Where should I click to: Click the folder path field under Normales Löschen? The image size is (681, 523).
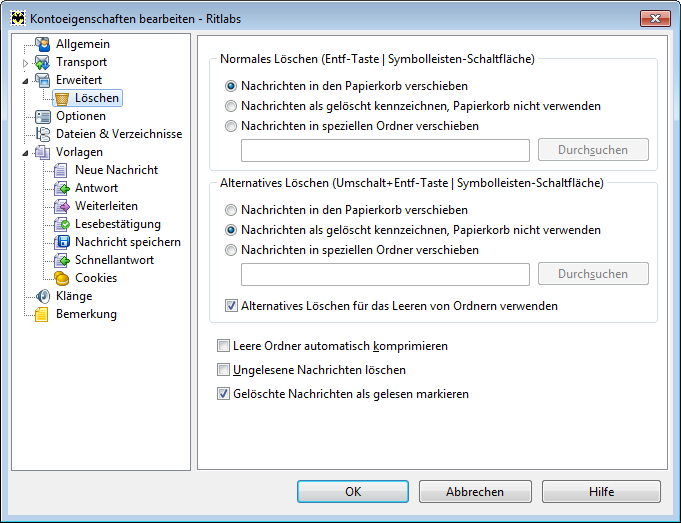point(385,150)
